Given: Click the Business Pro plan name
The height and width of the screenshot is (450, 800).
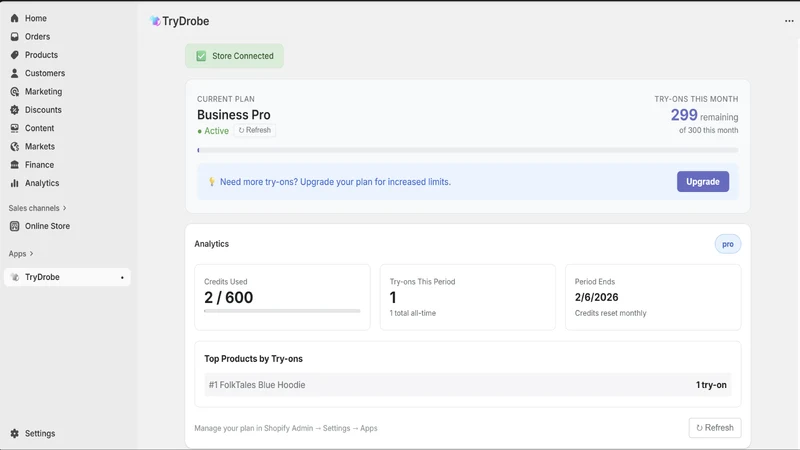Looking at the screenshot, I should point(234,115).
